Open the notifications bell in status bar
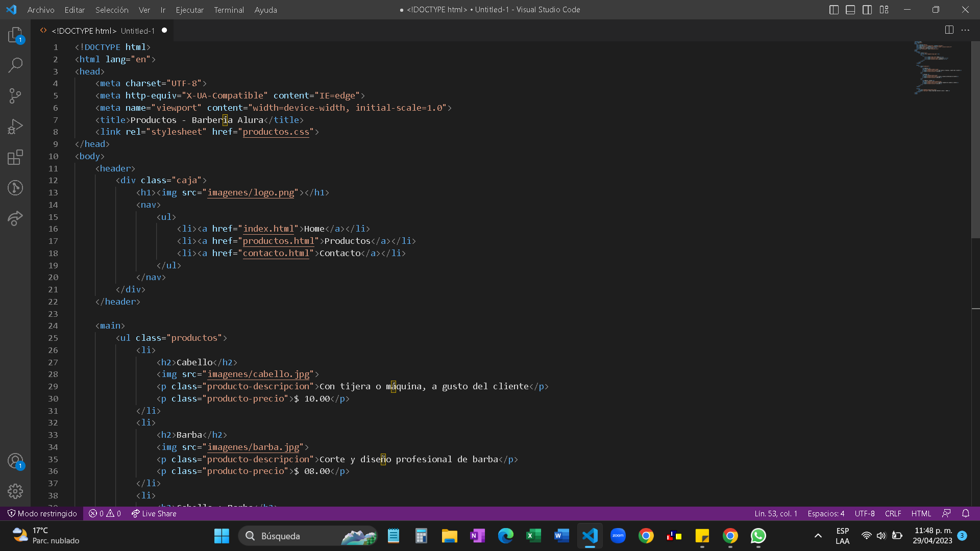This screenshot has width=980, height=551. click(x=966, y=513)
